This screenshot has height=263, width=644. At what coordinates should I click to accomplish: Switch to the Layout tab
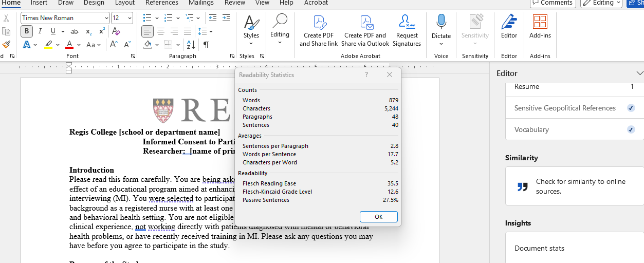125,3
